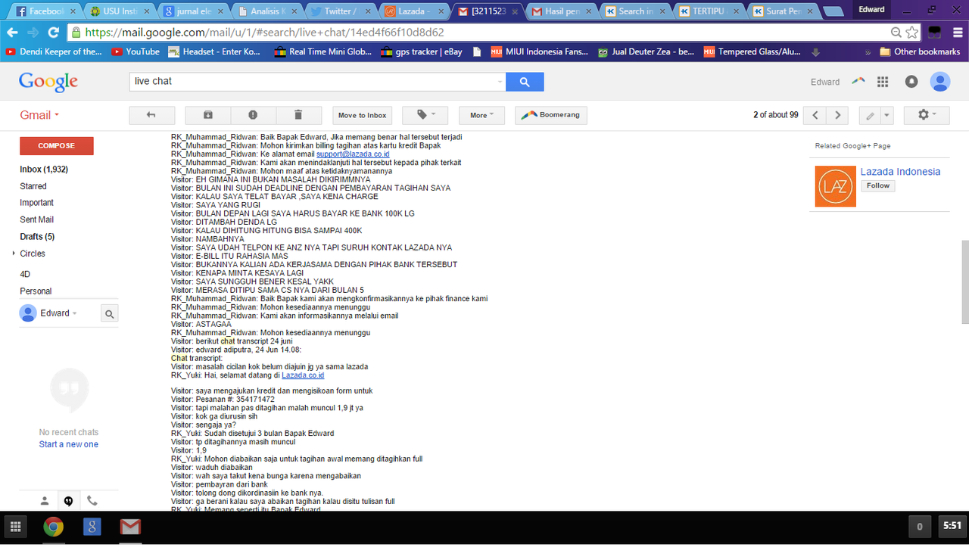
Task: Search for people in chat
Action: (x=109, y=313)
